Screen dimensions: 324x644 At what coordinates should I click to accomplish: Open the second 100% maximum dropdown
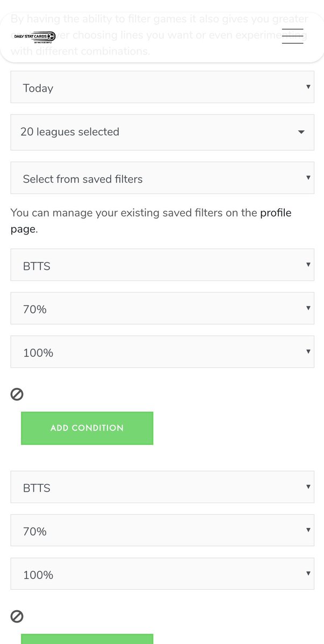click(162, 574)
